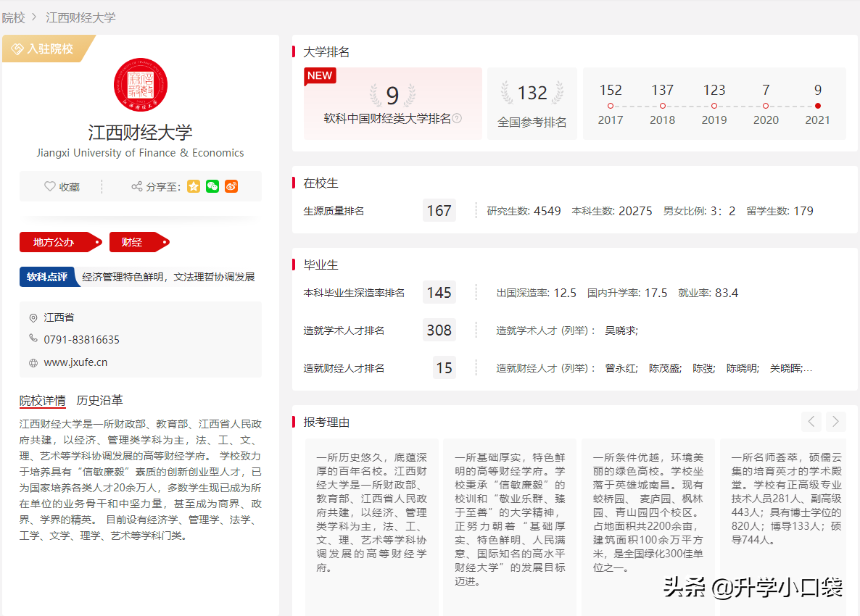Go back to 院校 via the breadcrumb
Screen dimensions: 860x616
[x=14, y=16]
